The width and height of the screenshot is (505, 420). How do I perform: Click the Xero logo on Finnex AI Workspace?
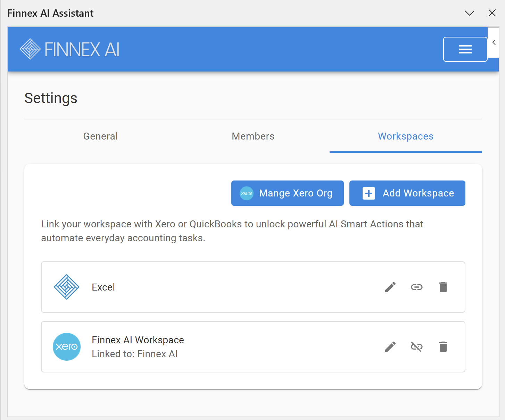tap(67, 347)
